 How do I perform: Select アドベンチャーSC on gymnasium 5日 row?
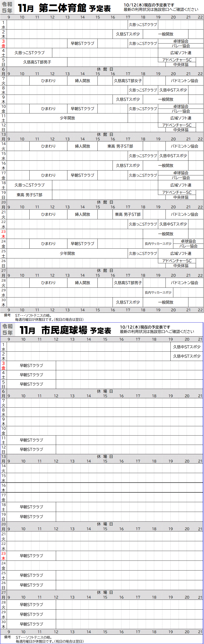coord(177,60)
